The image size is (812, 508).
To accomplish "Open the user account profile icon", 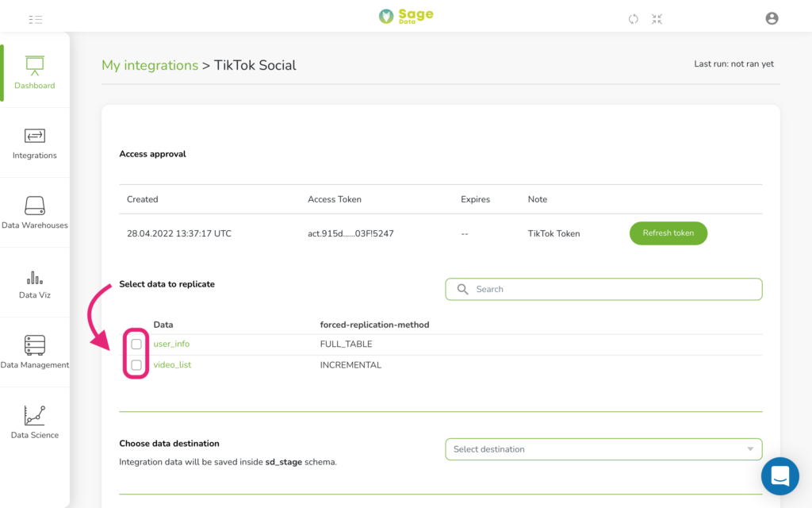I will (x=772, y=19).
